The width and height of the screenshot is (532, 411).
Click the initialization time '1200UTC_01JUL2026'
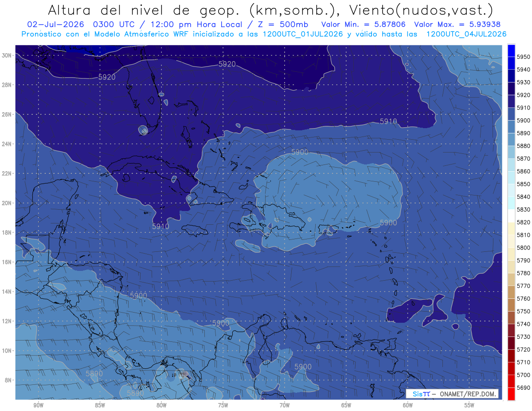click(303, 34)
